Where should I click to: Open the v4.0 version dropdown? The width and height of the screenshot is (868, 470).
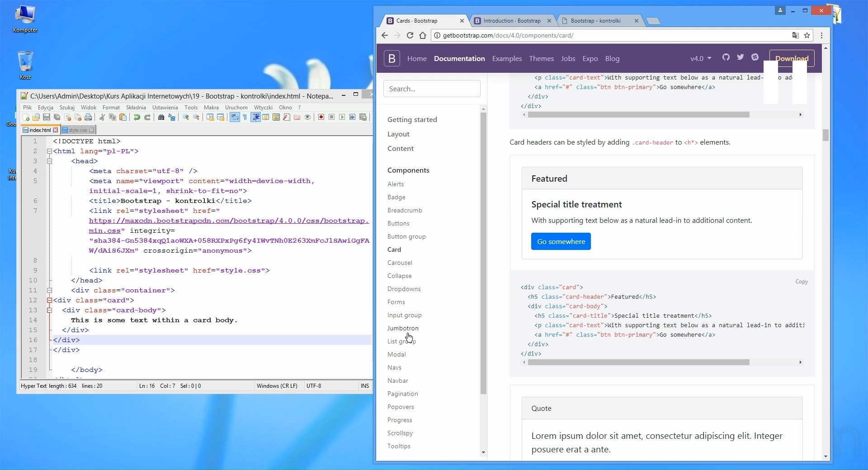(x=700, y=59)
